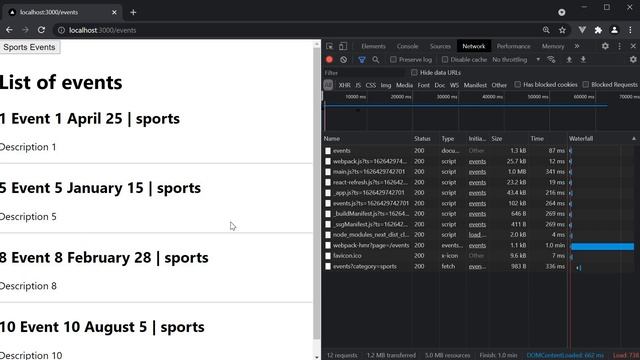Open the Chrome three-dot menu
This screenshot has width=640, height=360.
coord(630,30)
